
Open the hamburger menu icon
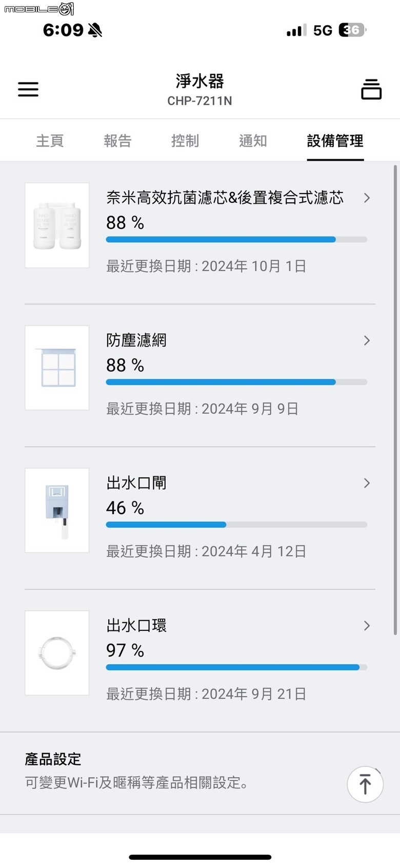coord(28,89)
